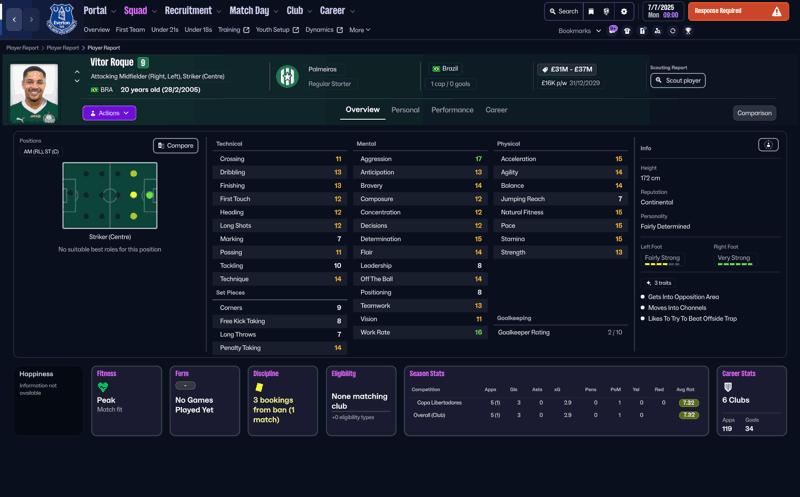Switch to the Career tab
The image size is (800, 497).
(x=496, y=110)
